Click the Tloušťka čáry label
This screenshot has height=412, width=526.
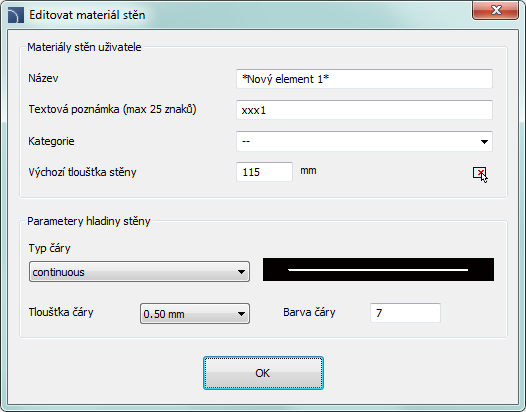[x=61, y=312]
